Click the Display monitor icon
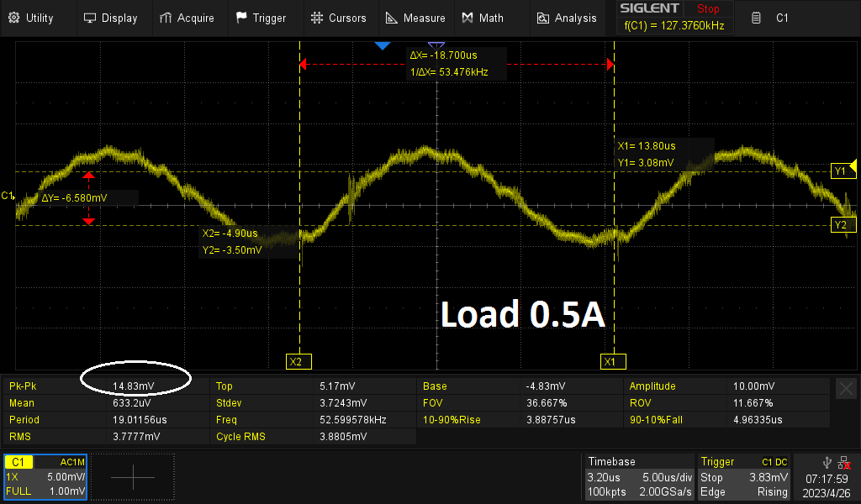Image resolution: width=861 pixels, height=504 pixels. pyautogui.click(x=89, y=18)
